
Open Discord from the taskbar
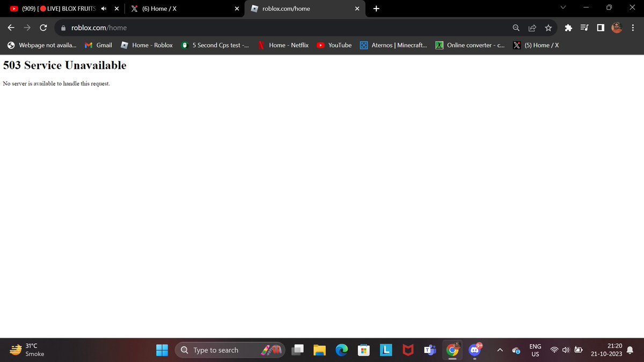point(475,350)
